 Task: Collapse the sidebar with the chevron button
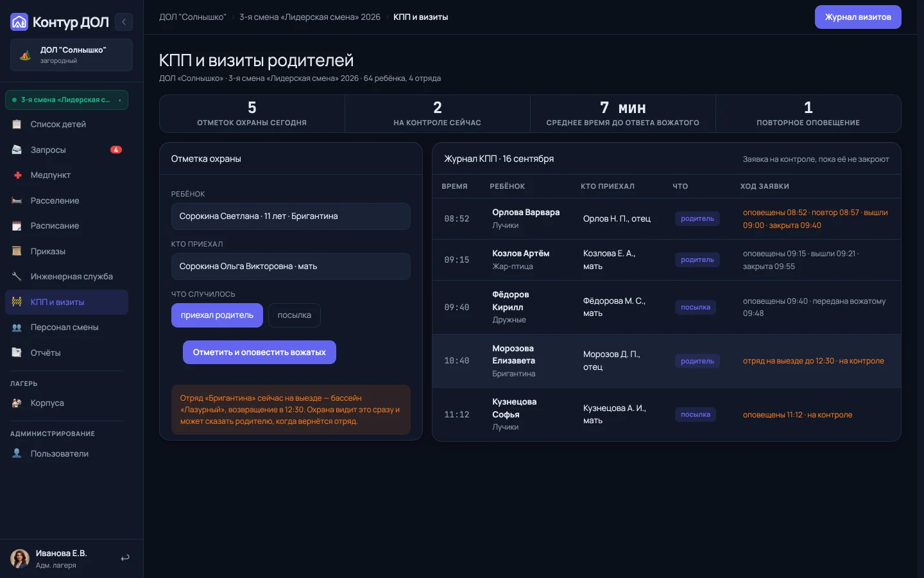tap(124, 22)
